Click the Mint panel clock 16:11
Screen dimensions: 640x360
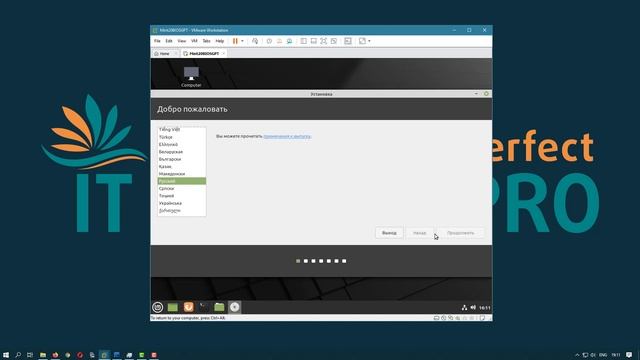tap(484, 307)
